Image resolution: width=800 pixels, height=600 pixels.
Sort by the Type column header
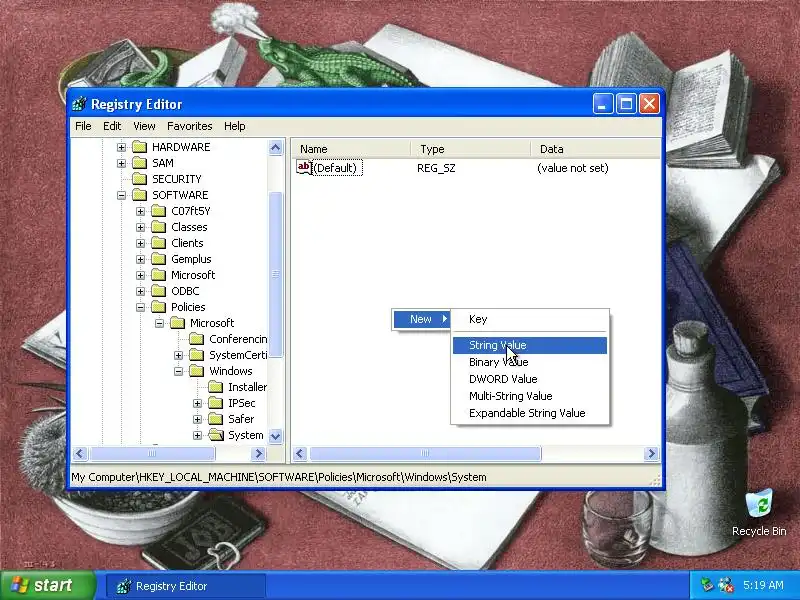(470, 149)
